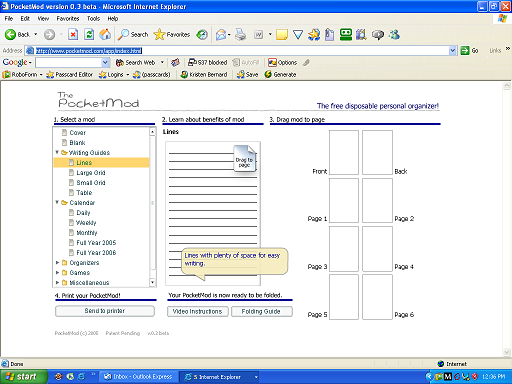Expand the Miscellaneous folder
Screen dimensions: 512x384
tap(57, 283)
